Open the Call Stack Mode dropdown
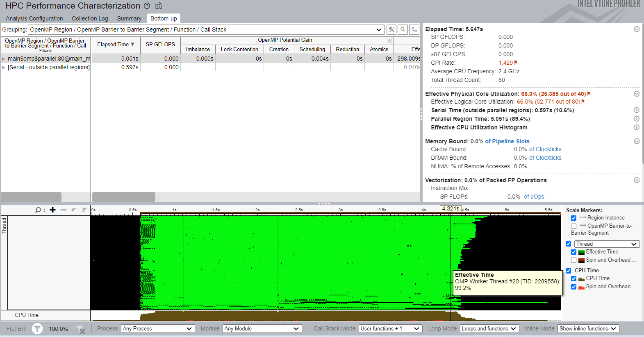Screen dimensions: 644x337 click(x=390, y=328)
